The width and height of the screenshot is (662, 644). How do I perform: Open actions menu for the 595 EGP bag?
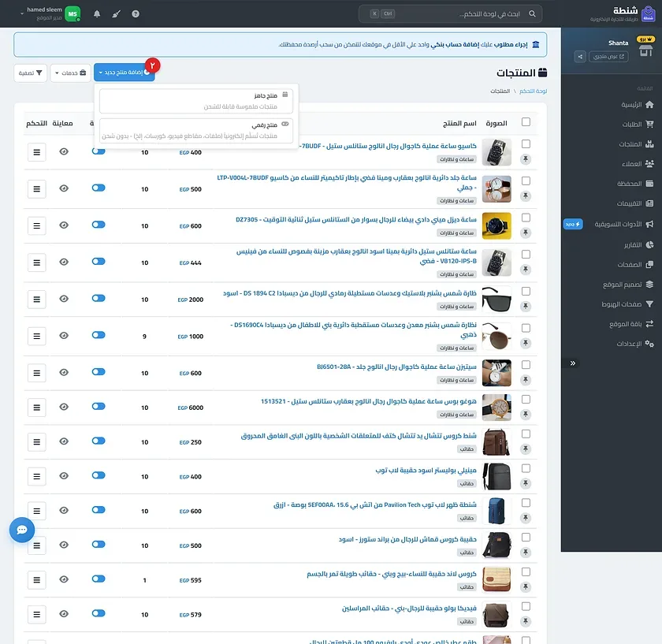click(37, 580)
